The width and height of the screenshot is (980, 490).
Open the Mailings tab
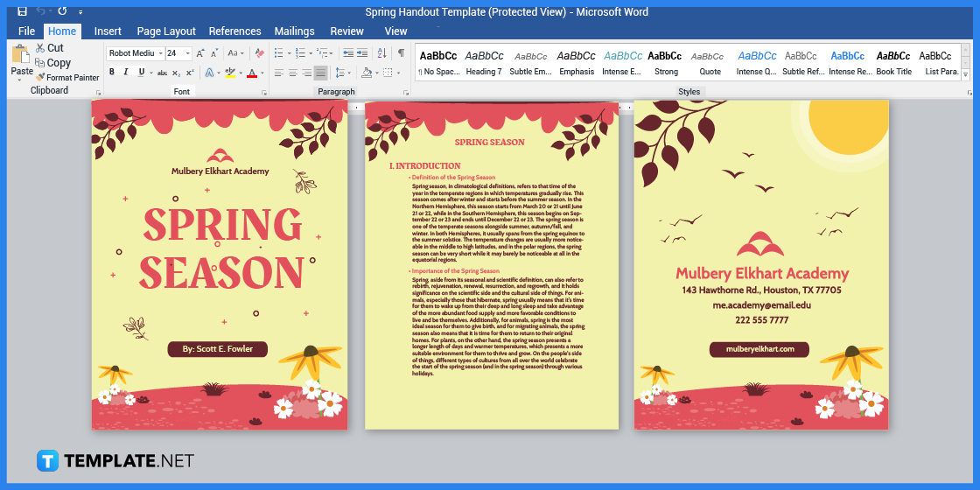(x=294, y=31)
